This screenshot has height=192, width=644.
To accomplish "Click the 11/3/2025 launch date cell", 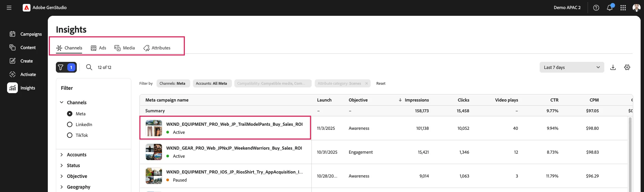I will tap(326, 128).
